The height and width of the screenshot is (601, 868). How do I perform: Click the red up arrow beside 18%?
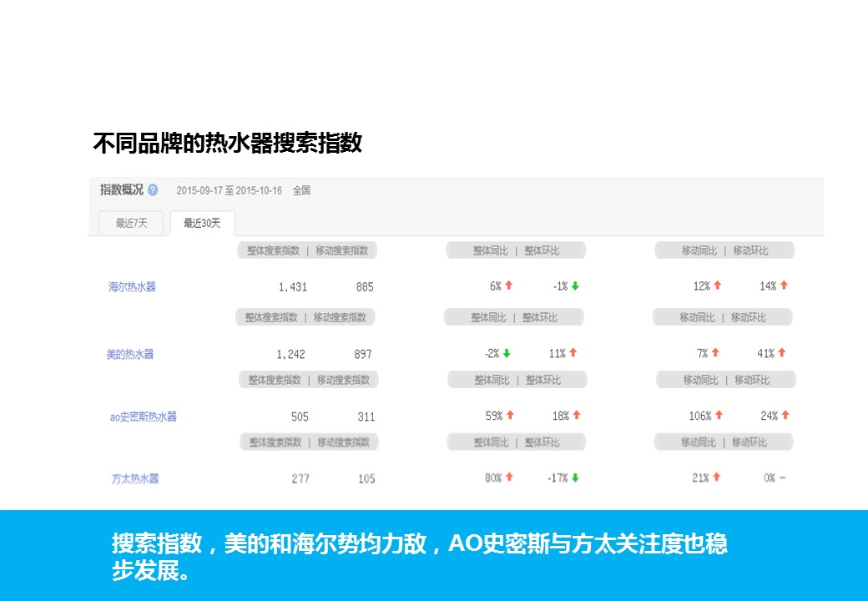tap(576, 415)
